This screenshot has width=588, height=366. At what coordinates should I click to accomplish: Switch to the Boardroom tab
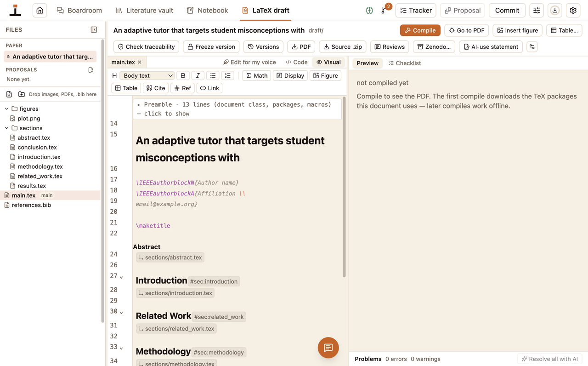79,10
